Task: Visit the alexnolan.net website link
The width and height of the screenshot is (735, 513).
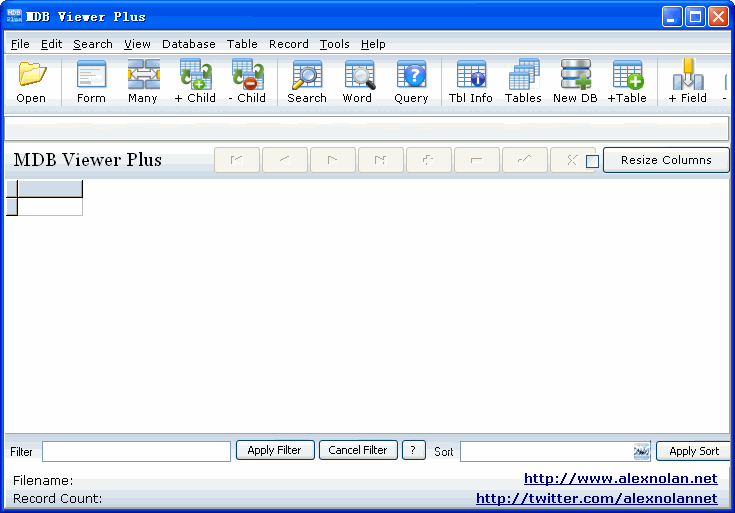Action: tap(620, 479)
